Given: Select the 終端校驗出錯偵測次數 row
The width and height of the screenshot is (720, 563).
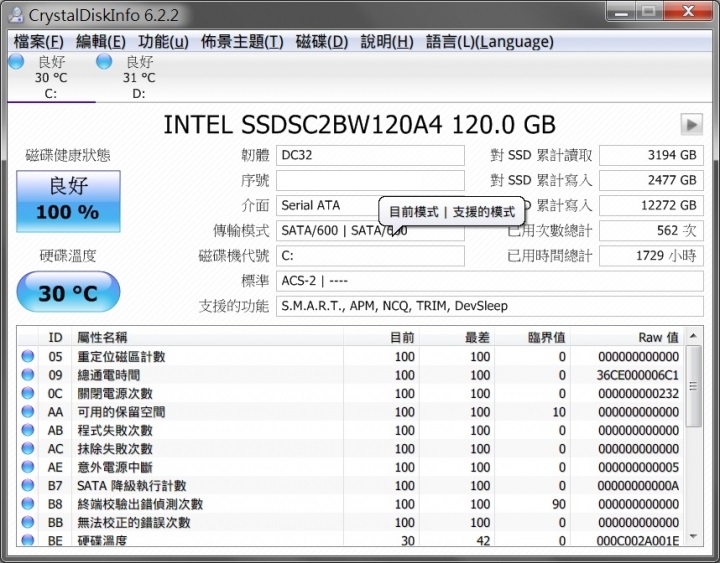Looking at the screenshot, I should pos(351,504).
